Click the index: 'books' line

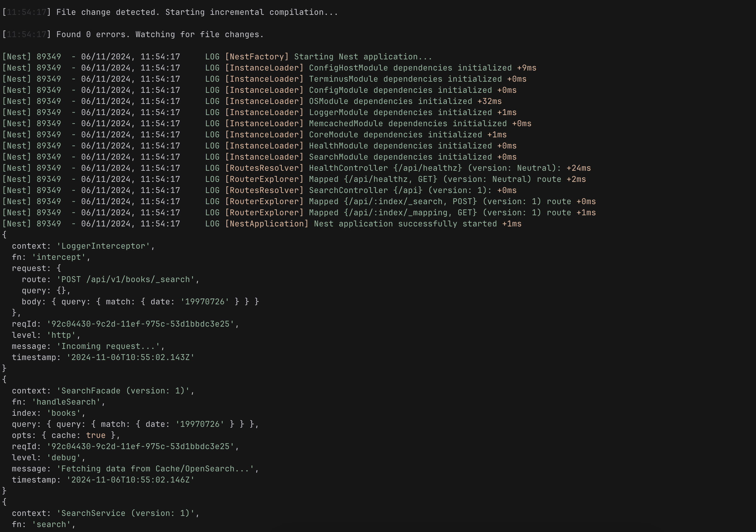point(49,413)
